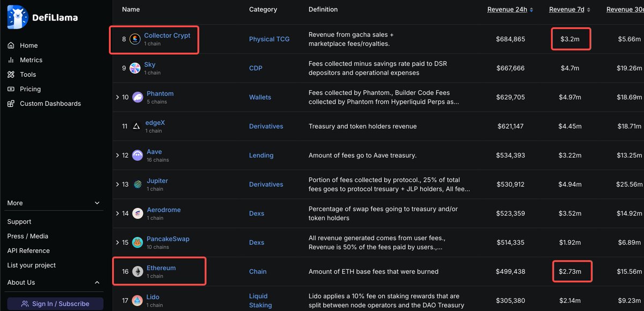
Task: Open the Ethereum chain page
Action: (161, 267)
